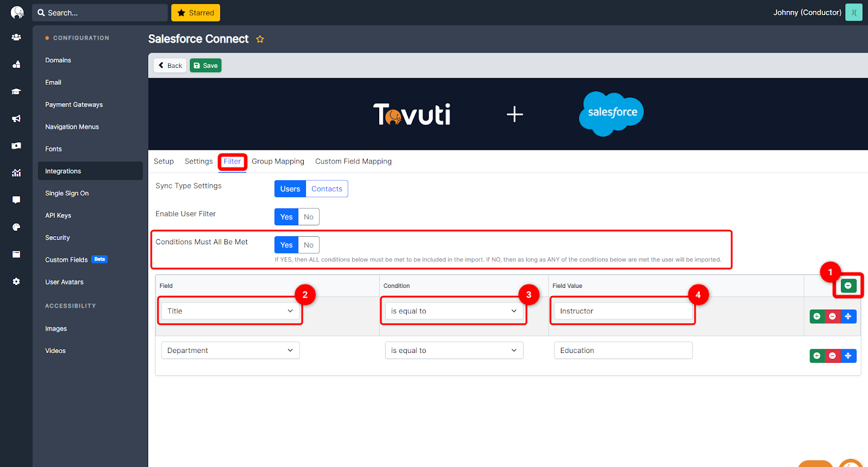Switch to the Settings tab
Image resolution: width=868 pixels, height=467 pixels.
click(x=199, y=161)
